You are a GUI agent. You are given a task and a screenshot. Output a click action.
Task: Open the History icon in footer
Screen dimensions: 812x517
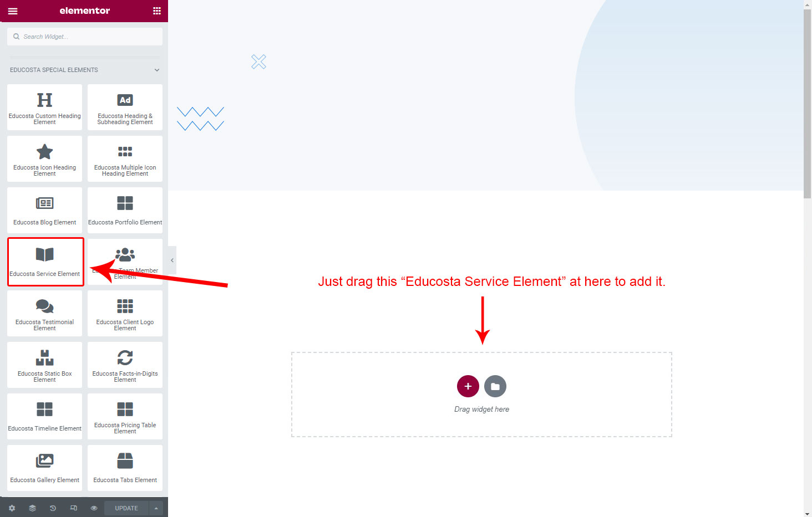coord(53,508)
